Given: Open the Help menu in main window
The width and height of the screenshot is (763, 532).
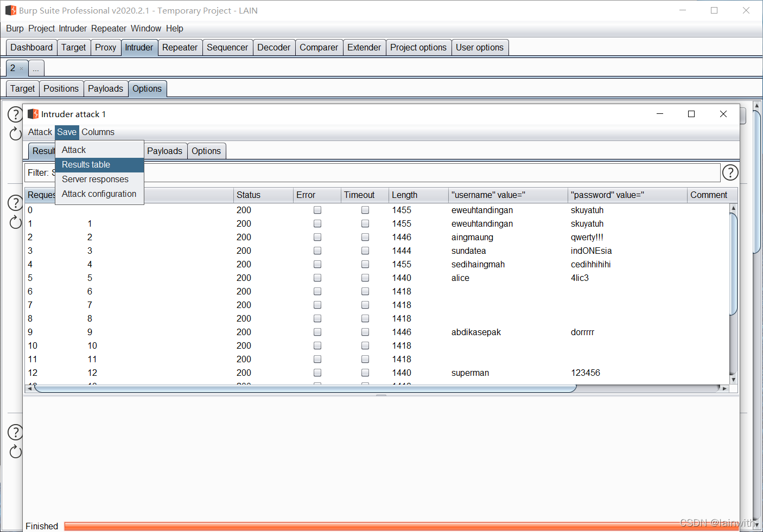Looking at the screenshot, I should click(175, 29).
